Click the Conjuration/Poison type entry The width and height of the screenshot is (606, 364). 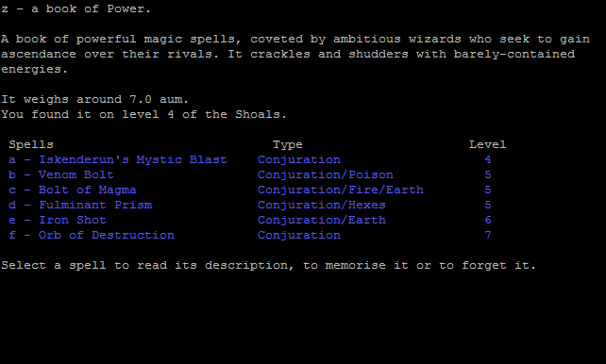coord(326,174)
